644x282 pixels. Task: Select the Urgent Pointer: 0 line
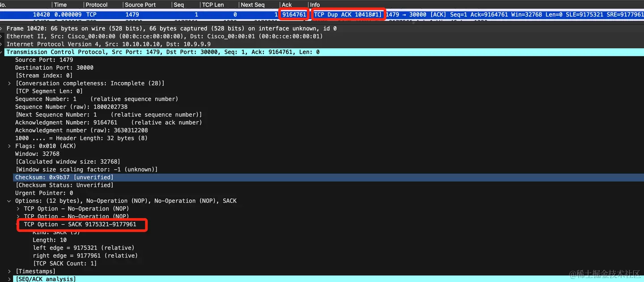(x=44, y=193)
